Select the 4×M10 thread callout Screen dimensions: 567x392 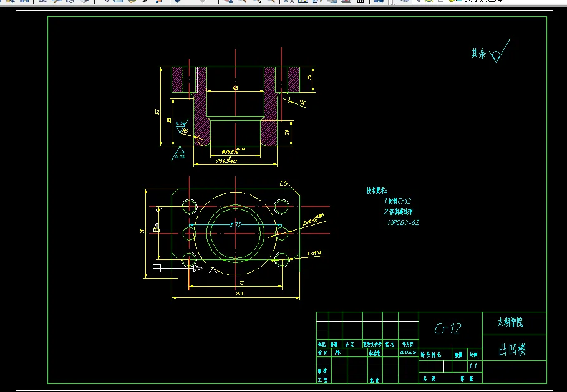click(x=314, y=253)
